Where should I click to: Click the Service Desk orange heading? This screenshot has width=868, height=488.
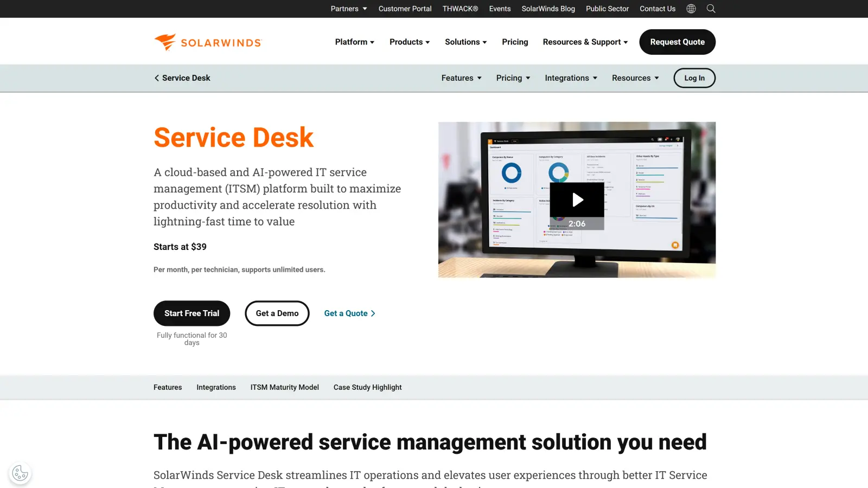point(233,137)
